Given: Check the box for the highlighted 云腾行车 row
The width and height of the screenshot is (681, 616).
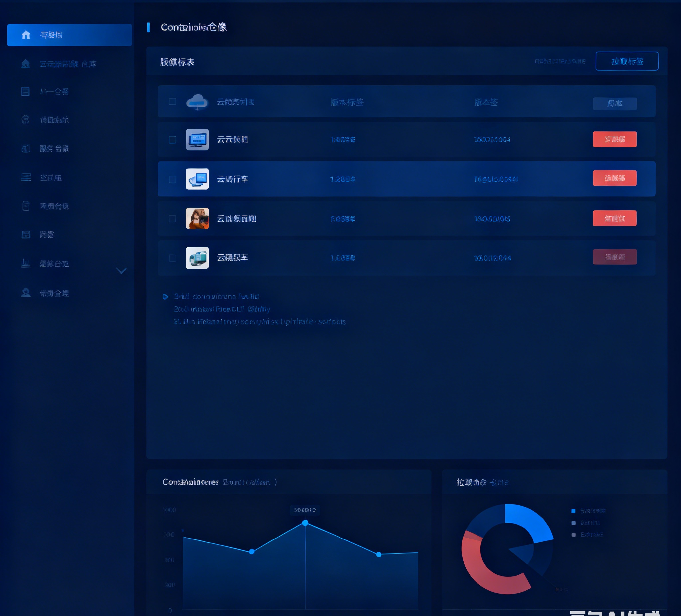Looking at the screenshot, I should [172, 179].
